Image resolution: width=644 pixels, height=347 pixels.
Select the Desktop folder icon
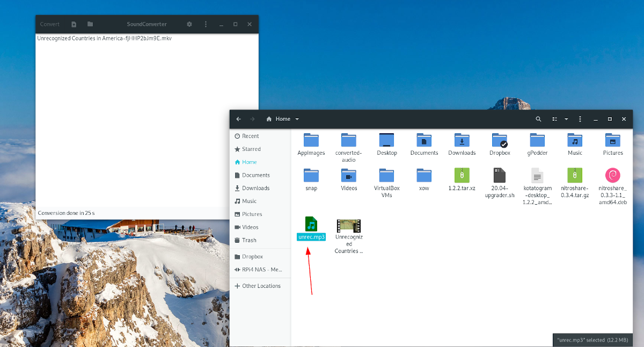[387, 140]
